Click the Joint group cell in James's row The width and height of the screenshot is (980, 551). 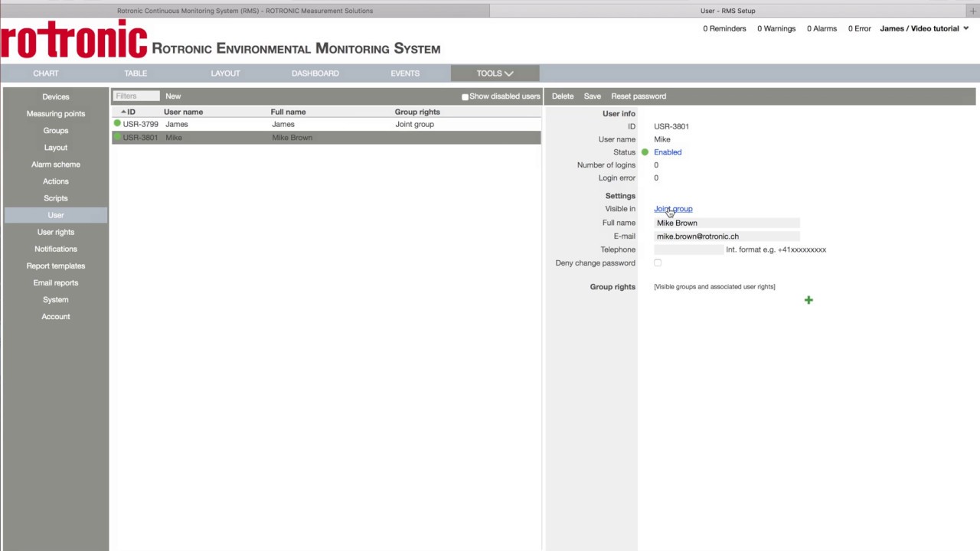point(414,124)
